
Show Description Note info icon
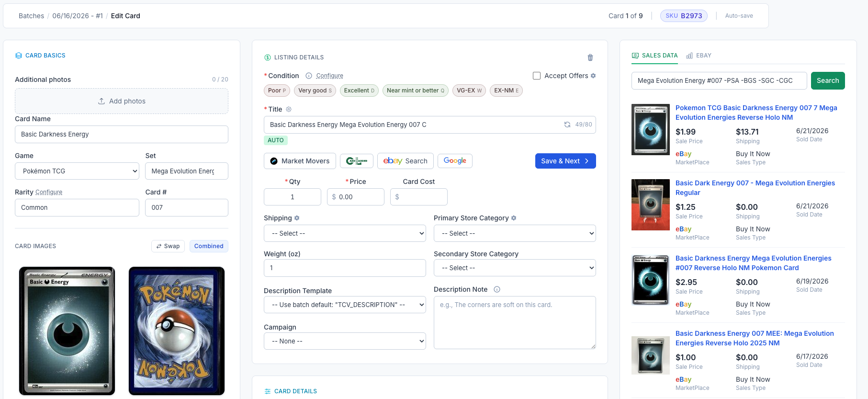pyautogui.click(x=497, y=289)
